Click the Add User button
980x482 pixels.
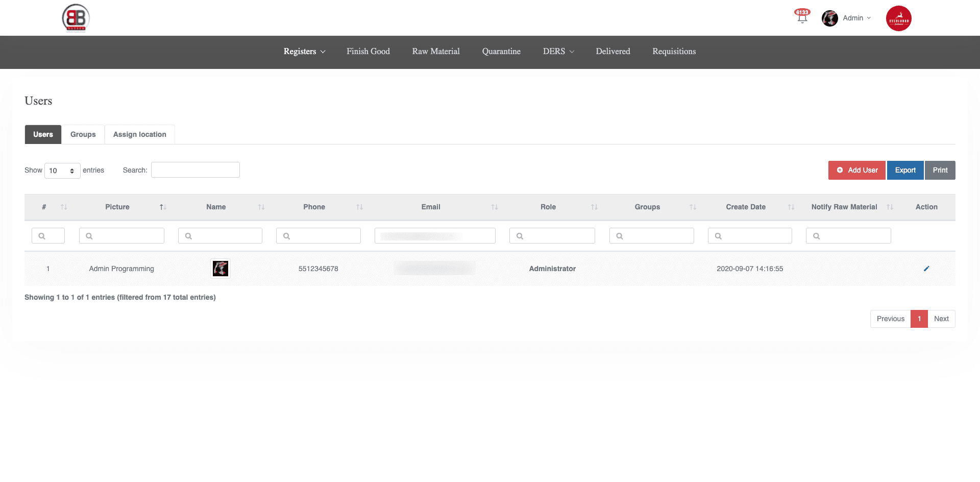tap(857, 170)
